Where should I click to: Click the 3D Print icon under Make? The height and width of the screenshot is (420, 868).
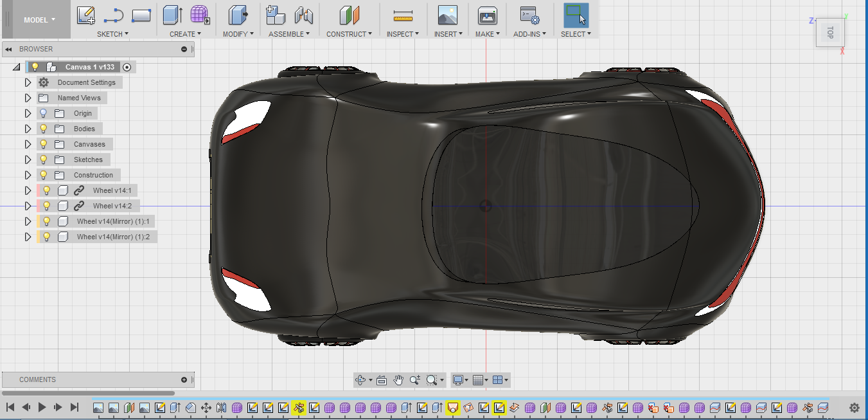487,15
